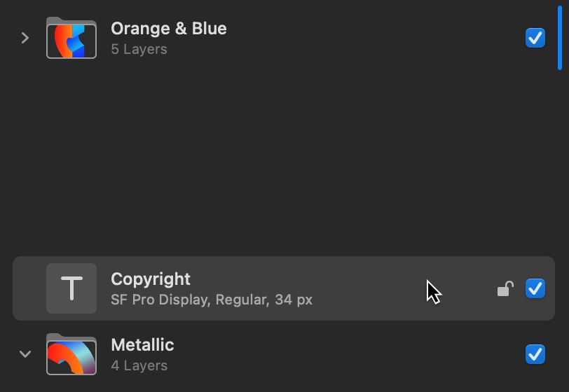
Task: Click the unlocked padlock icon on Copyright
Action: point(505,288)
